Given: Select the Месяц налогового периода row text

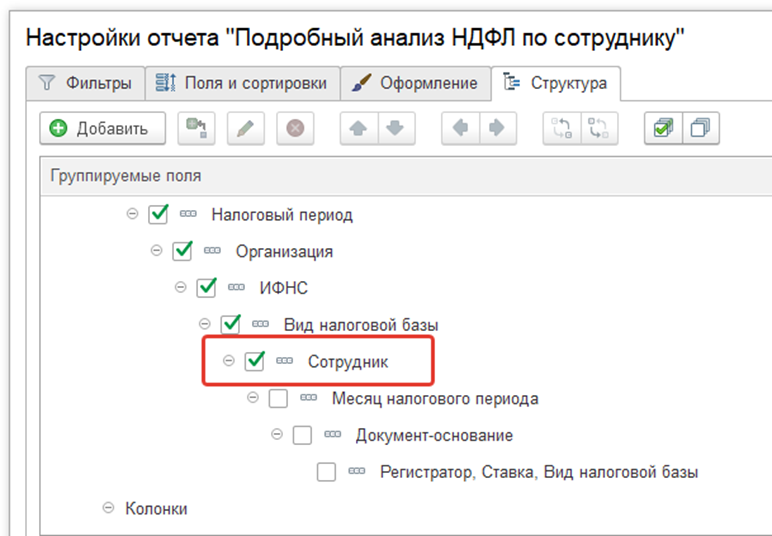Looking at the screenshot, I should 435,399.
